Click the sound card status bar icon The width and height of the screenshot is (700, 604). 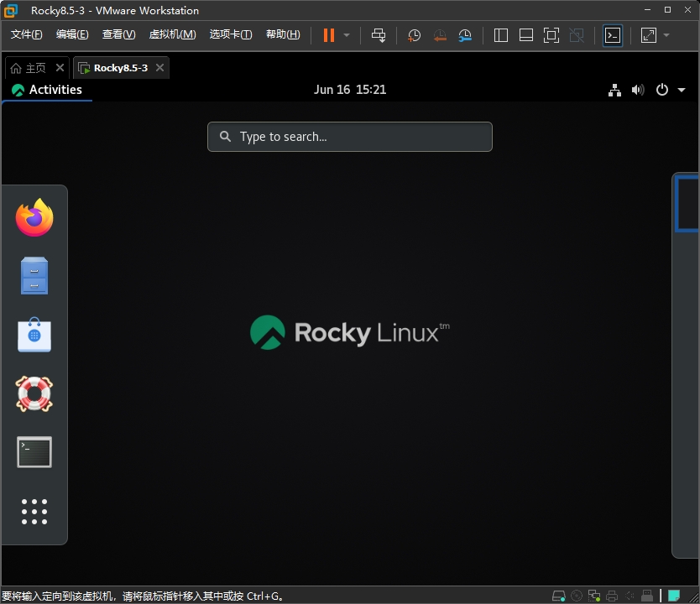[629, 596]
